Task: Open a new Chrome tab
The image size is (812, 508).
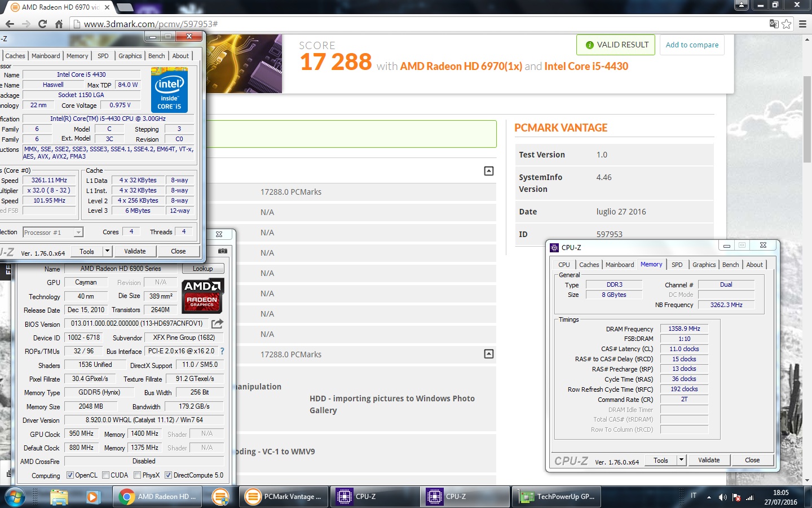Action: tap(124, 7)
